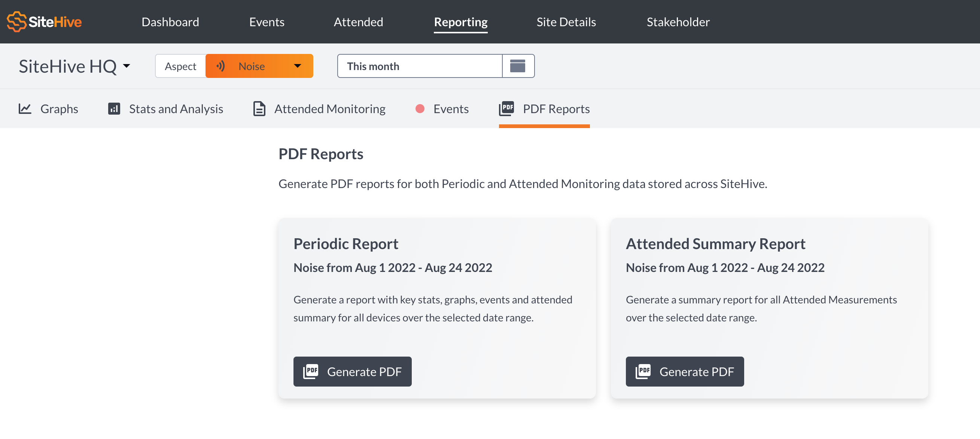The width and height of the screenshot is (980, 439).
Task: Click the Periodic Report card title
Action: pos(346,244)
